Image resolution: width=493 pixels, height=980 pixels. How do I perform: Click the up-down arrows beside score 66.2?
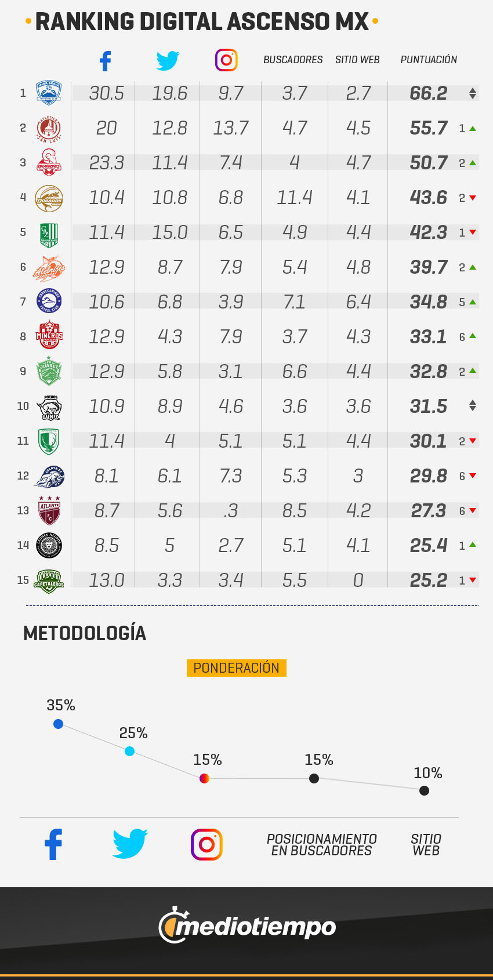coord(473,93)
